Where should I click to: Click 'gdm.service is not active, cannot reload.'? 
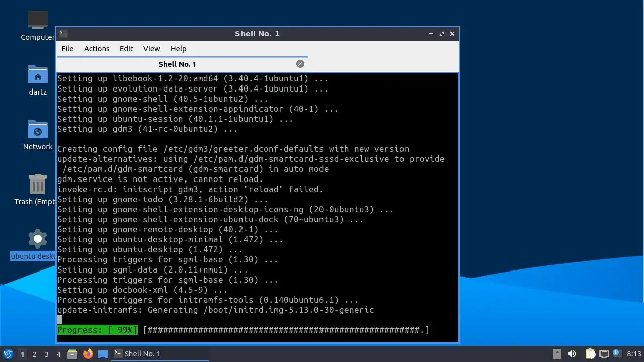160,179
